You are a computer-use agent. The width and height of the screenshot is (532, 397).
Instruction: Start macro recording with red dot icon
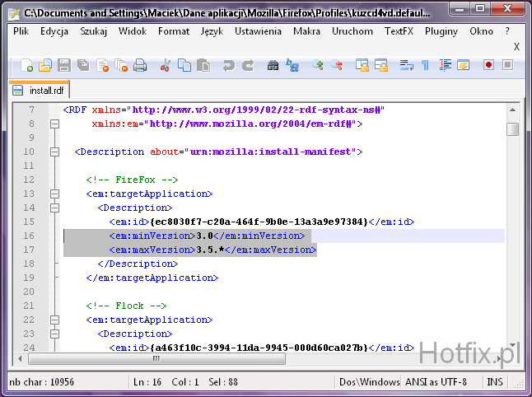pos(488,65)
